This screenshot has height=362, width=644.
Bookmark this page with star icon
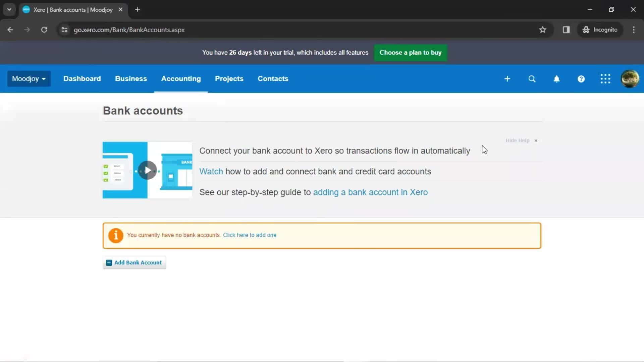[543, 30]
